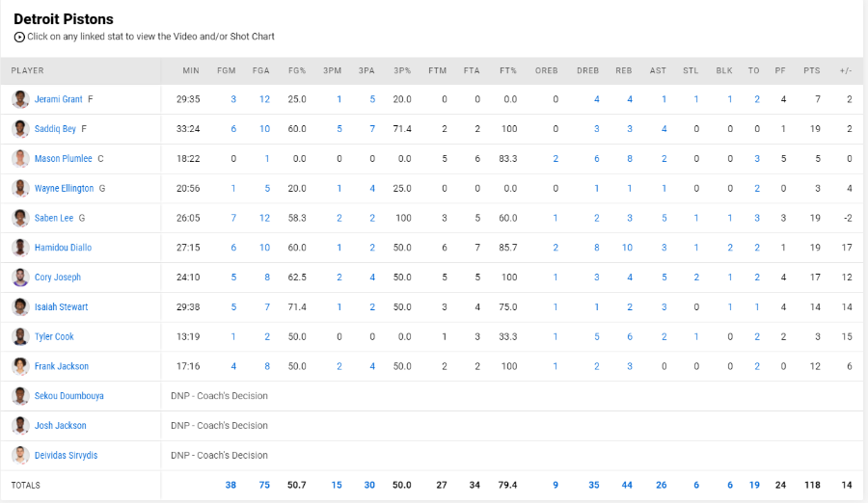View Cory Joseph's 5 assists
Viewport: 868px width, 503px height.
click(664, 278)
